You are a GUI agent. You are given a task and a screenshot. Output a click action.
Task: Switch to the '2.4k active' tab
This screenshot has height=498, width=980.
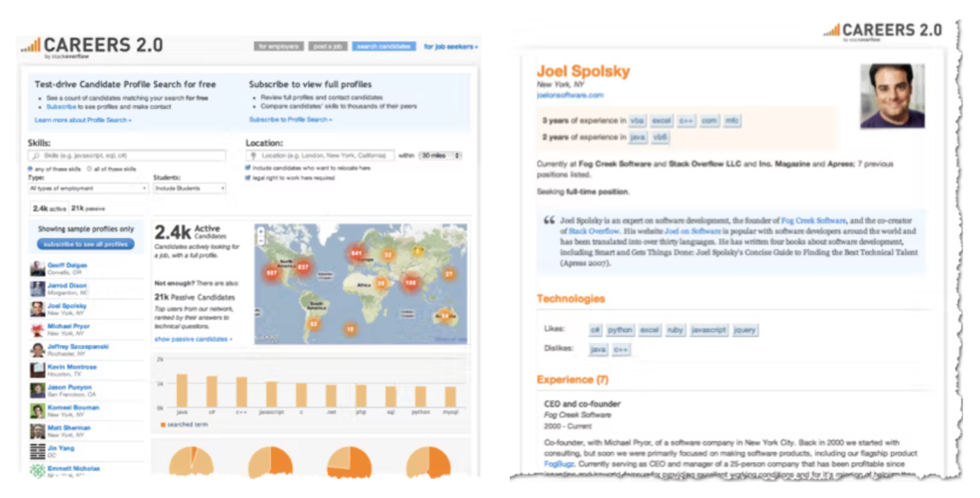point(49,208)
